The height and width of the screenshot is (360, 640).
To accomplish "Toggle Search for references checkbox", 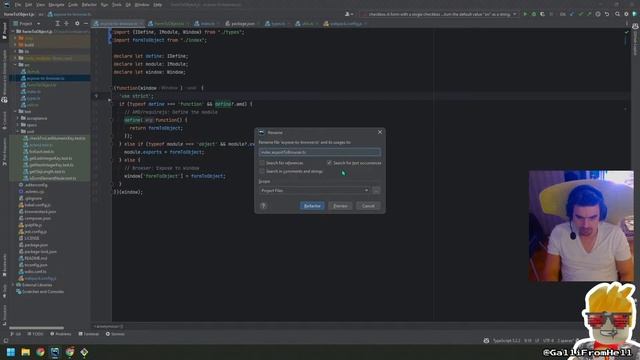I will pos(262,163).
